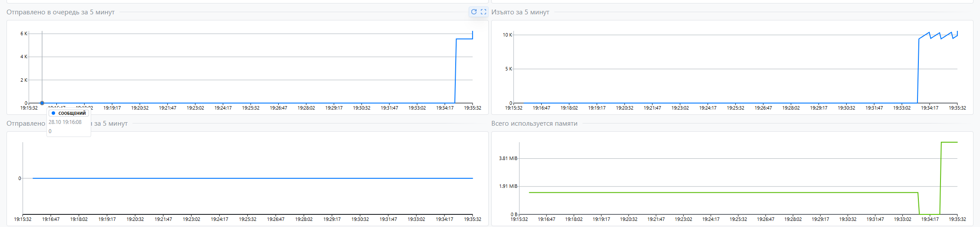
Task: Click the blue 'сообщений' legend dot in tooltip
Action: click(53, 113)
